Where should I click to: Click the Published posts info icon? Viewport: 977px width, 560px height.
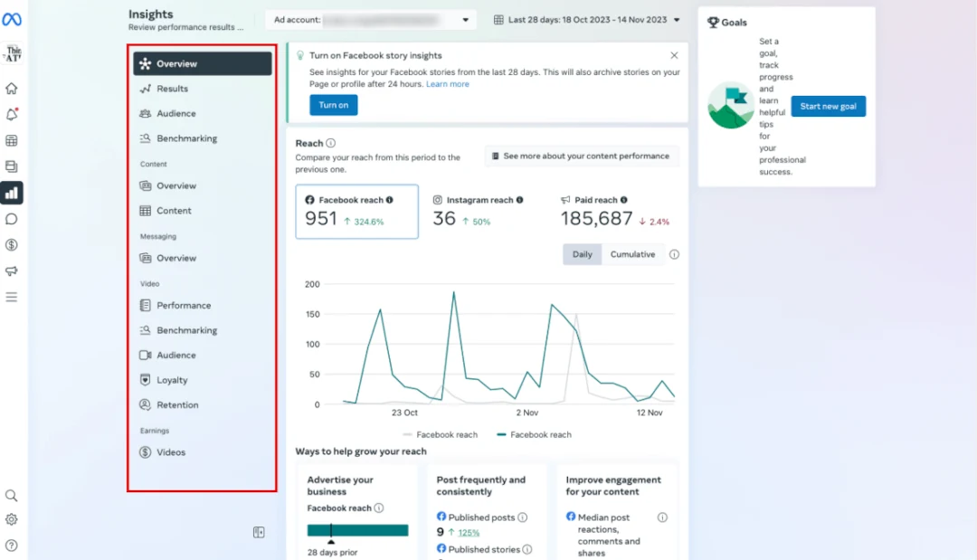pos(523,517)
